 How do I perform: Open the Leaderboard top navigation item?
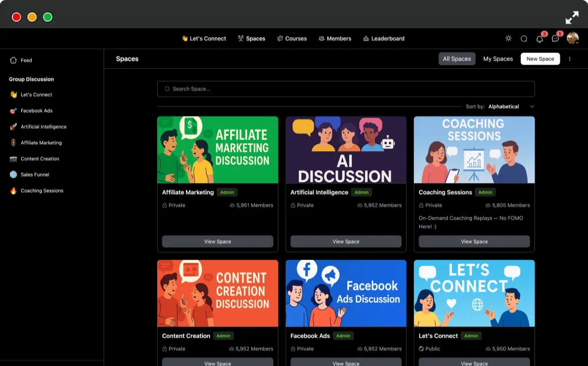(384, 39)
